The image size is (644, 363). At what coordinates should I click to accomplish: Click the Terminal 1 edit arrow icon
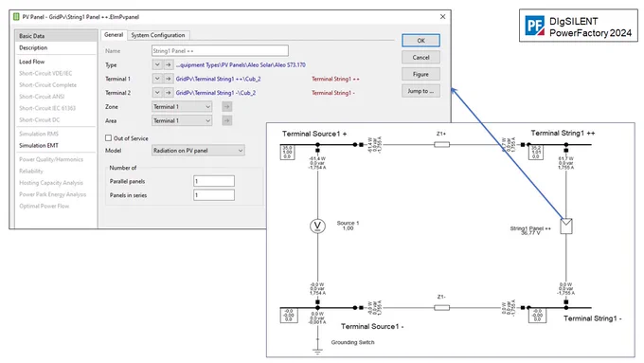pyautogui.click(x=168, y=79)
